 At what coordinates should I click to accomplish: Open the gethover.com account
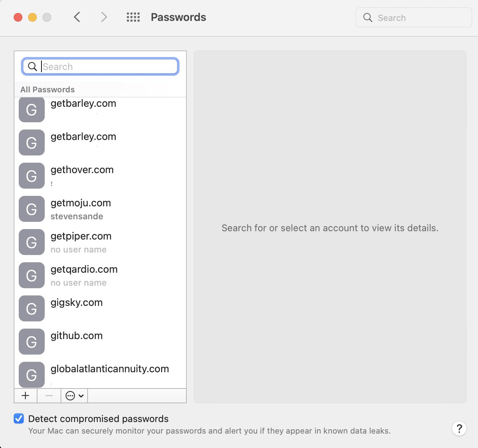click(x=100, y=176)
